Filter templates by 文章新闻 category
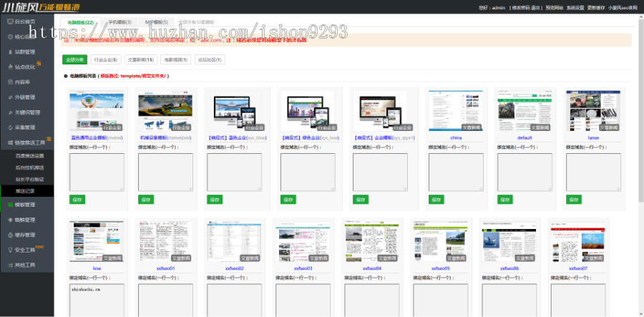This screenshot has height=317, width=644. [140, 59]
